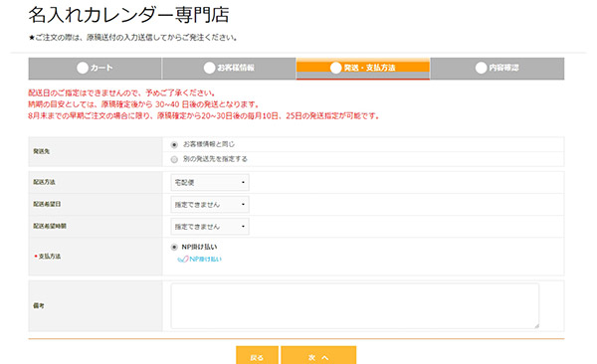Click inside the 備考 remarks text area
The width and height of the screenshot is (597, 364).
[355, 305]
